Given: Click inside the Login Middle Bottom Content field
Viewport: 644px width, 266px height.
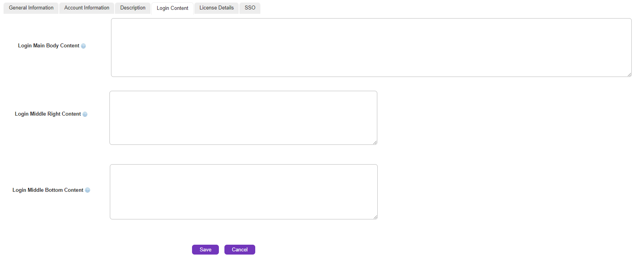Looking at the screenshot, I should [243, 191].
